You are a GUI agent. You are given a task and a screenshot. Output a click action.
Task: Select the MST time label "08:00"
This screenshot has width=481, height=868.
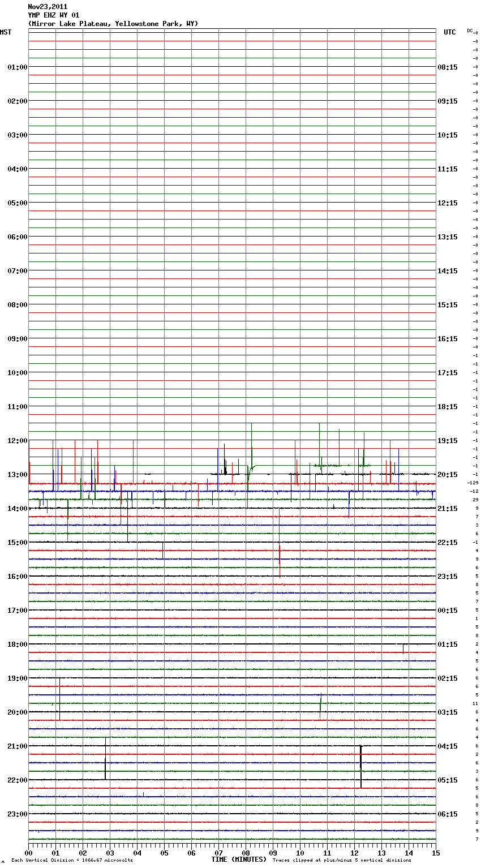18,305
